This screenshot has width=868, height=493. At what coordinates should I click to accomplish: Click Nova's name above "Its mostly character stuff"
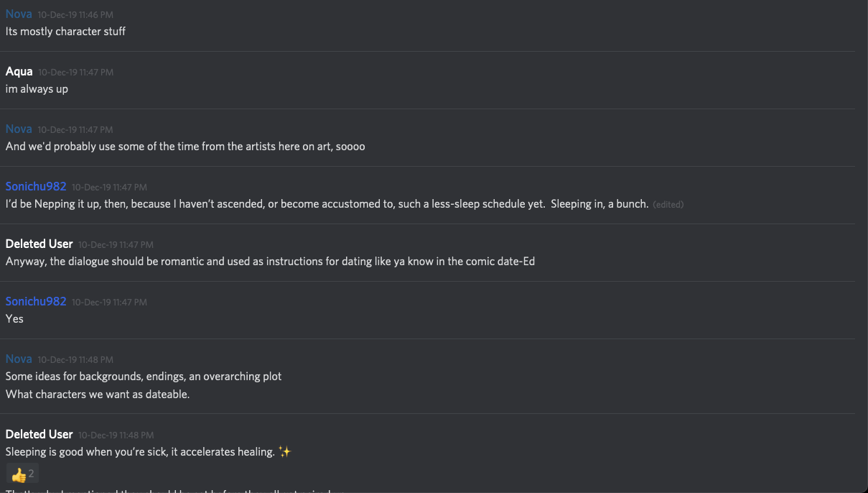(x=19, y=14)
